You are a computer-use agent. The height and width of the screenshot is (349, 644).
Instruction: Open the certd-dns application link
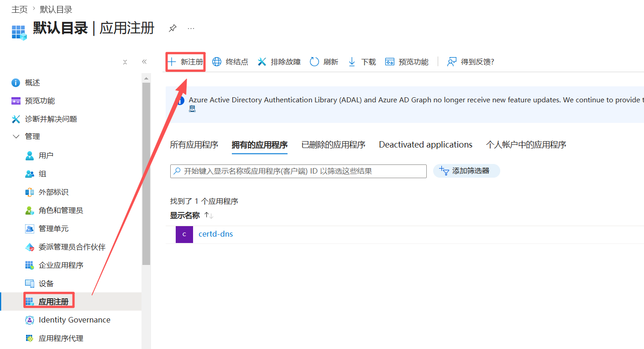[215, 234]
